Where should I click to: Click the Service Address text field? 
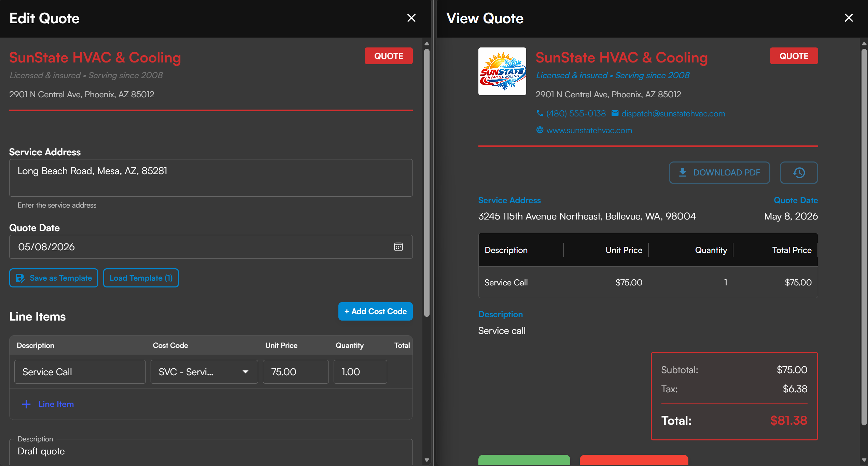pyautogui.click(x=211, y=178)
